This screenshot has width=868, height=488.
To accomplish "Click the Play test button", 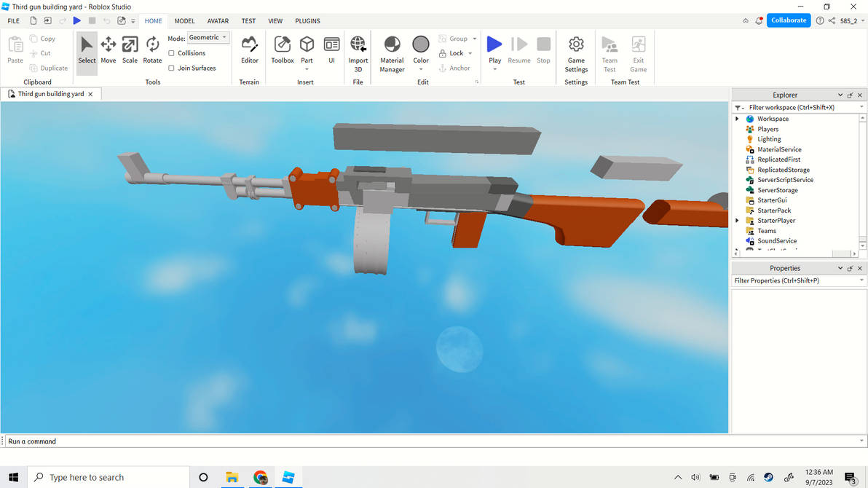I will pos(494,49).
